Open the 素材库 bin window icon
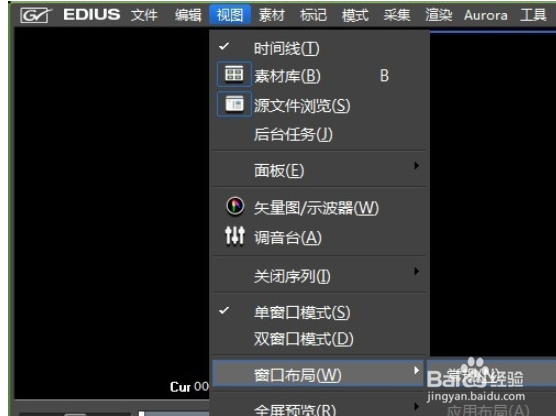556x416 pixels. (x=234, y=74)
